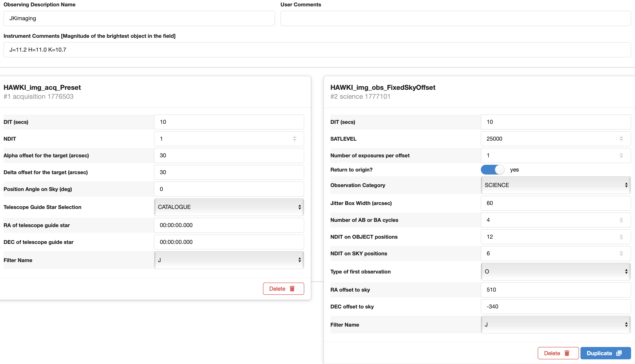Click the SATLEVEL stepper arrows
This screenshot has height=364, width=635.
[621, 139]
